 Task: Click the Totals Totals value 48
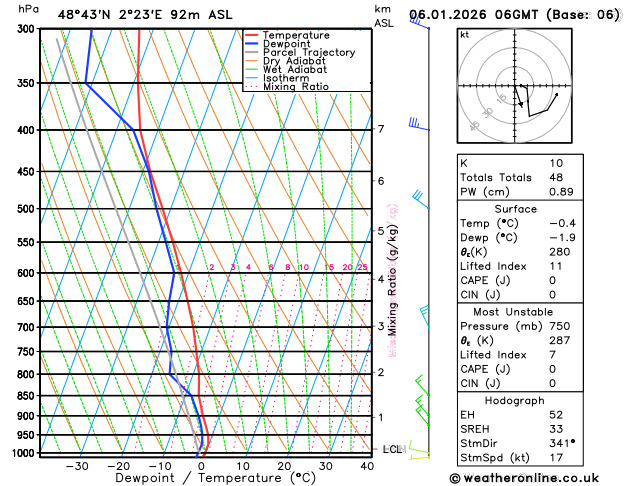tap(556, 177)
